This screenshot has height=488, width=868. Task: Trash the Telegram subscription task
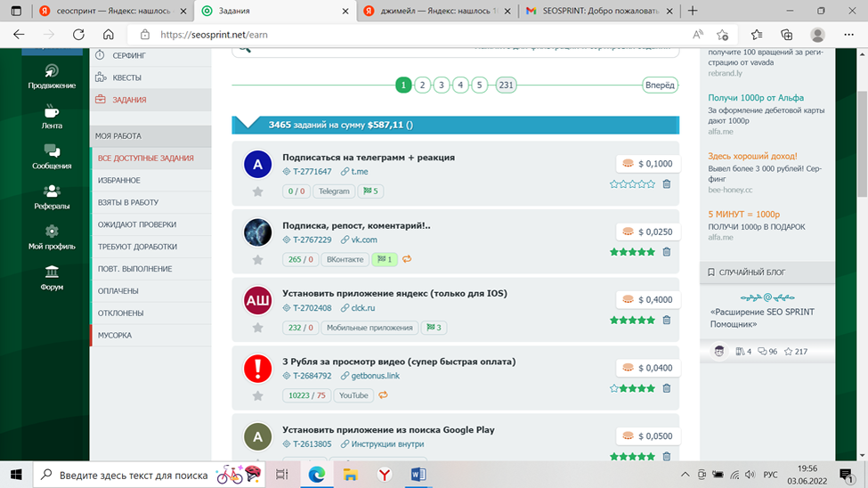[x=667, y=184]
